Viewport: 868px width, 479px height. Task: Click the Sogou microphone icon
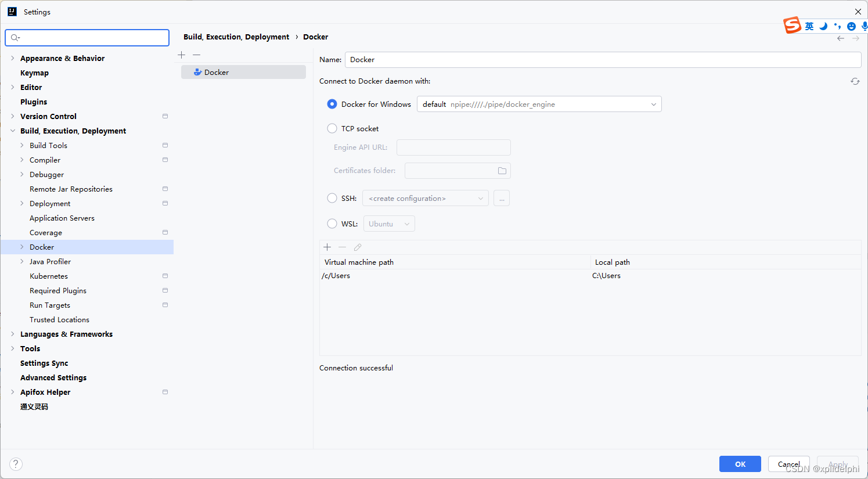[865, 26]
